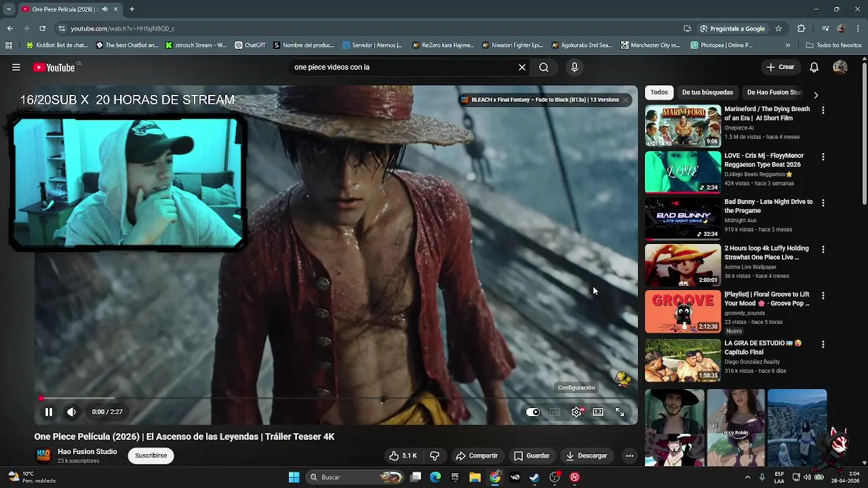Open options for the Floral Groove playlist
Image resolution: width=868 pixels, height=488 pixels.
823,296
